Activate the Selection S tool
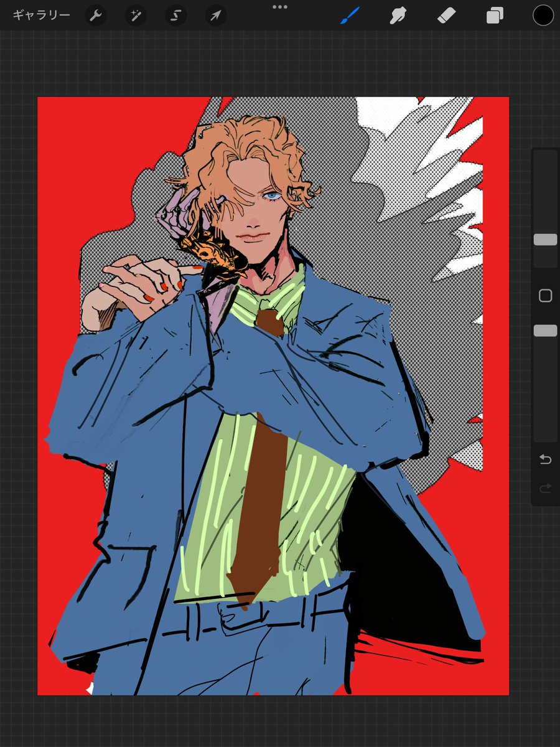Image resolution: width=560 pixels, height=747 pixels. pyautogui.click(x=175, y=16)
